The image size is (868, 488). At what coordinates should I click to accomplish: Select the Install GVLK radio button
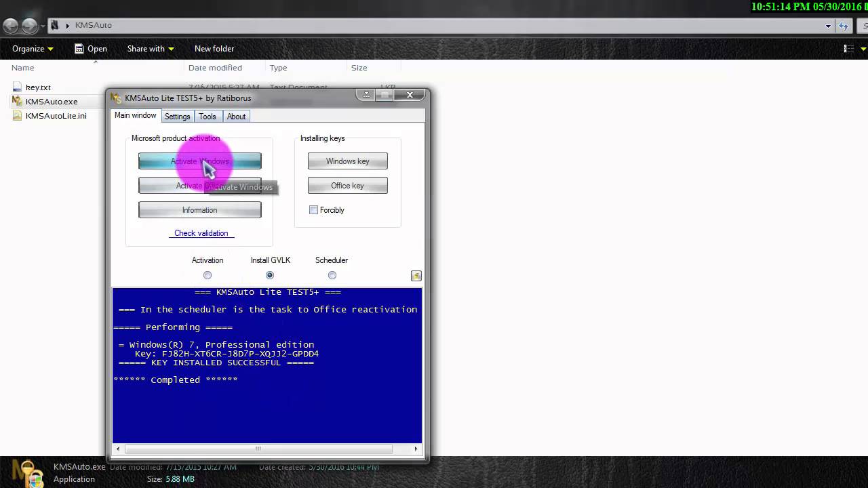270,275
